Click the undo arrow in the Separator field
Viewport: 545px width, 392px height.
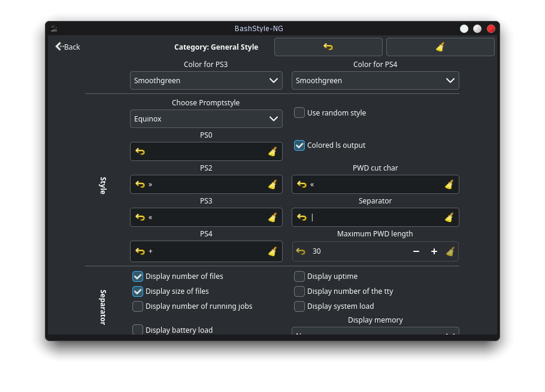point(302,217)
